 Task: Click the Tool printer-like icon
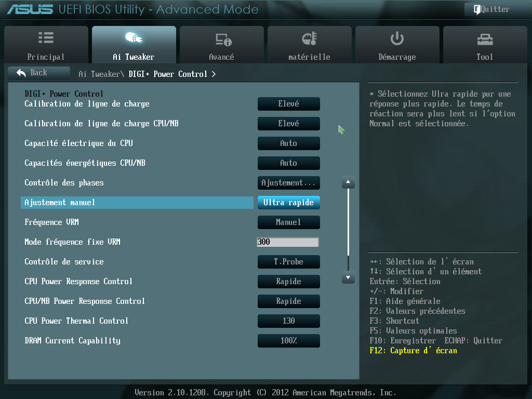click(485, 39)
